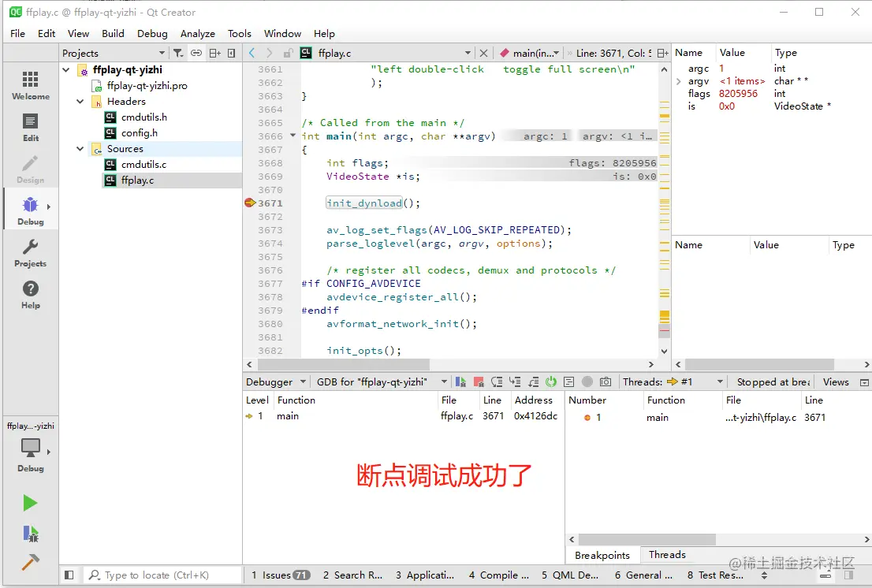
Task: Open the ffplay...-yizhi kit selector monitor
Action: [31, 448]
